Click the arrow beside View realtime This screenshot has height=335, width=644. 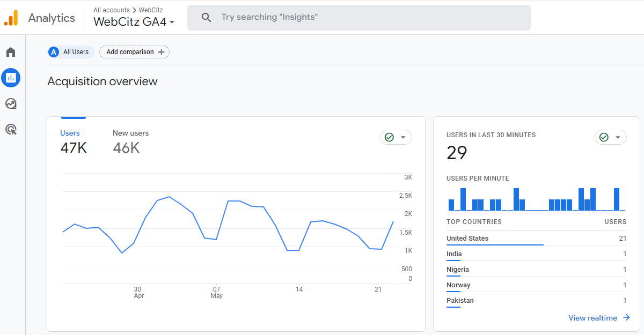coord(626,318)
